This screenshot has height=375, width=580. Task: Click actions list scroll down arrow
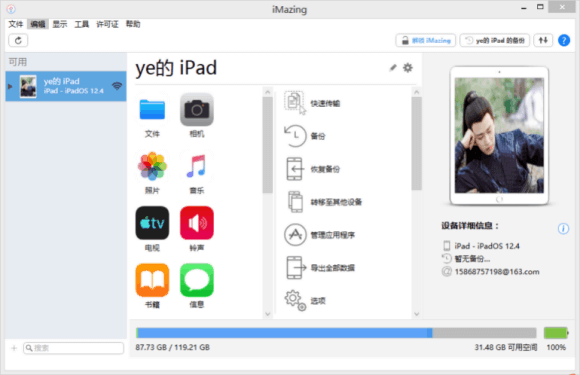(417, 314)
